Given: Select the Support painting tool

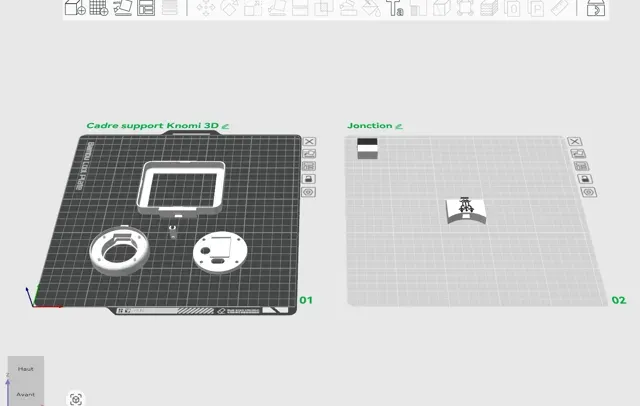Looking at the screenshot, I should pyautogui.click(x=348, y=7).
